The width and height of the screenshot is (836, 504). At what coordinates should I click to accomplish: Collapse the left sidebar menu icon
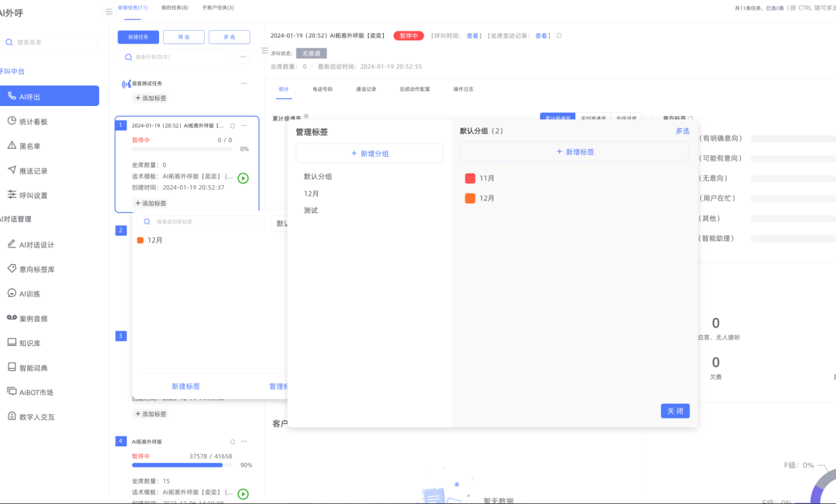click(x=109, y=12)
